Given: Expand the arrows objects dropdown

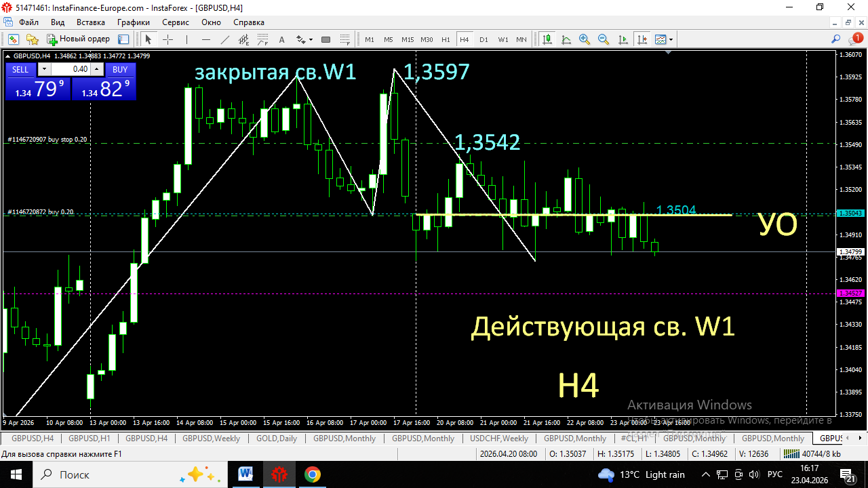Looking at the screenshot, I should [x=311, y=39].
